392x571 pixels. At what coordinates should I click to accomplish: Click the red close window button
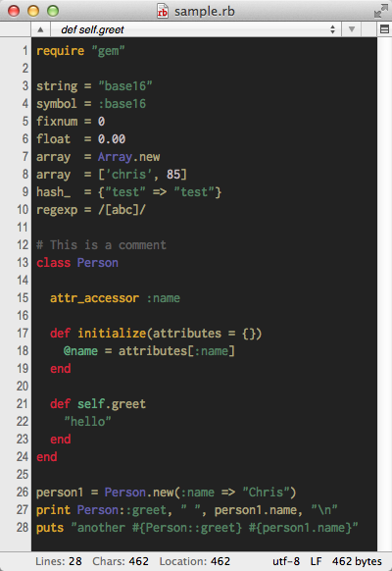click(x=14, y=11)
